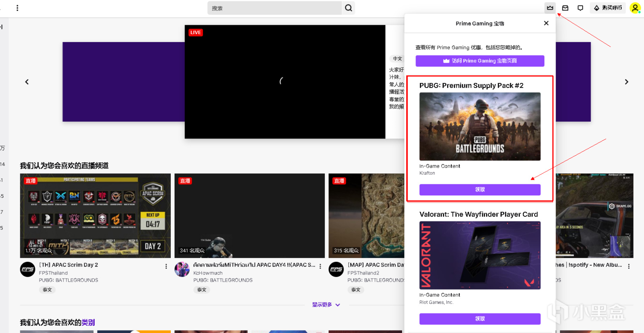
Task: Click Riot Games, Inc. publisher text
Action: [x=436, y=302]
